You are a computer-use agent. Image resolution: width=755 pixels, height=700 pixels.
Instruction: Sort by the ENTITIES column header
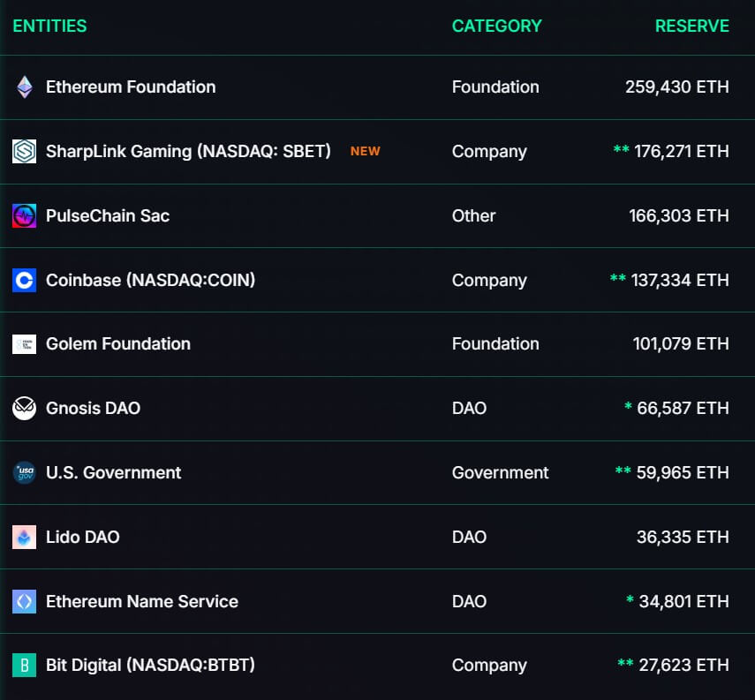(49, 26)
